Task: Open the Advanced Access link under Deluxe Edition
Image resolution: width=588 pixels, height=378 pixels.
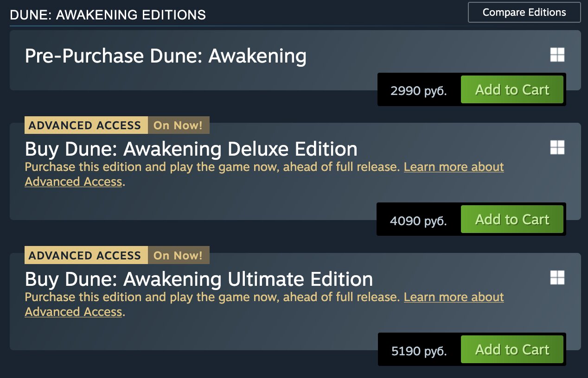Action: (x=454, y=167)
